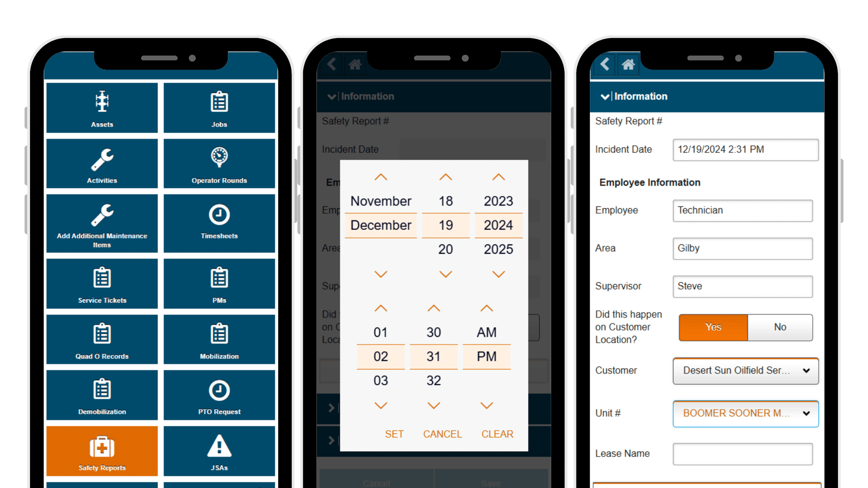Drag PM selector in time picker

(487, 355)
